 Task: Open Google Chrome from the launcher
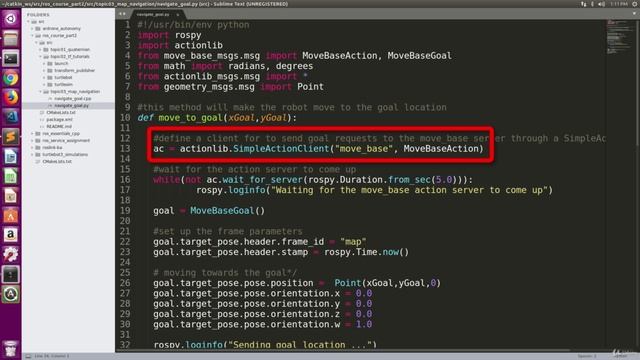coord(11,78)
